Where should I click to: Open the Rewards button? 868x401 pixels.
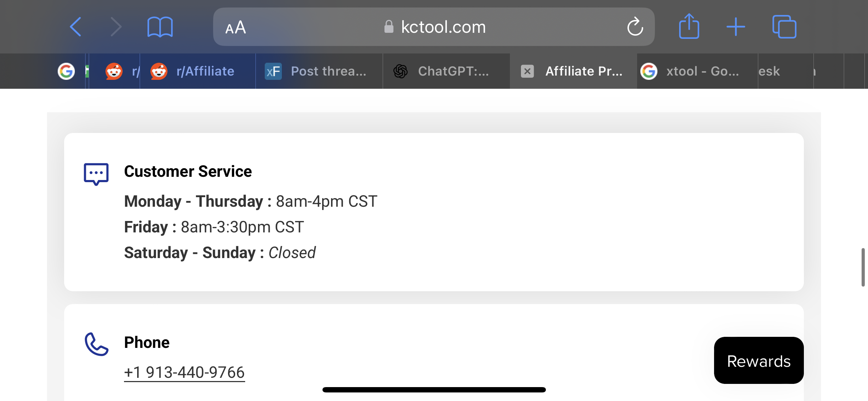tap(759, 360)
